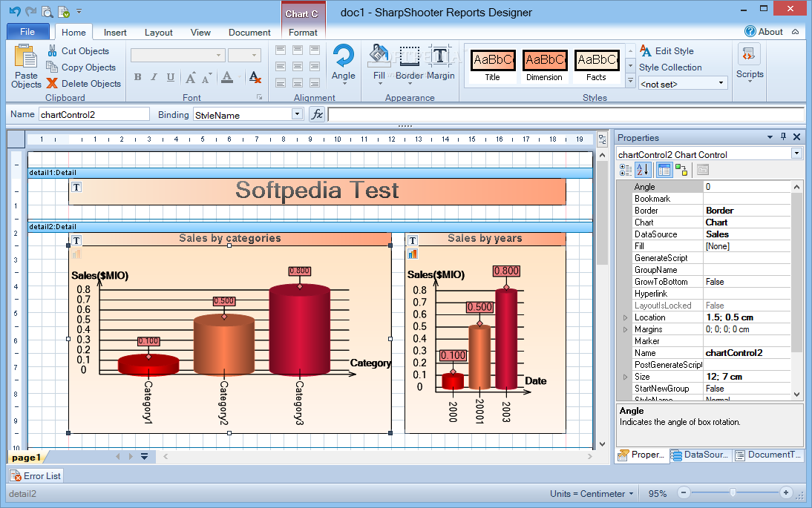This screenshot has width=812, height=508.
Task: Open the Error List panel
Action: 35,476
